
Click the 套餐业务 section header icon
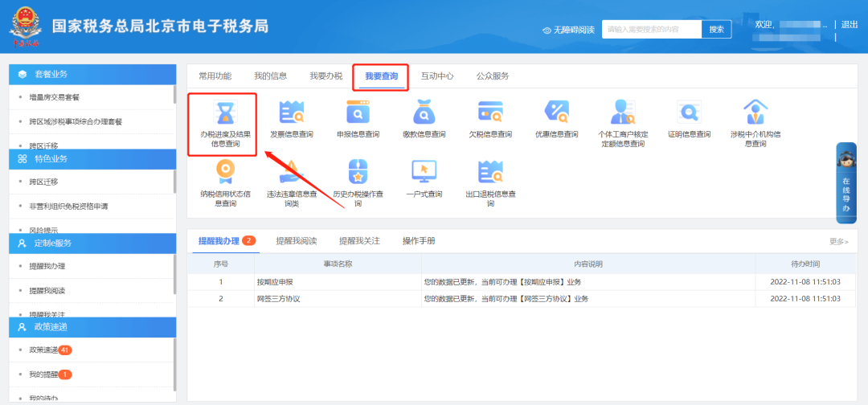[x=23, y=74]
